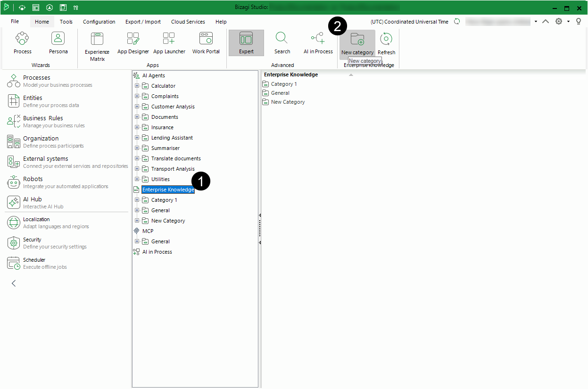Viewport: 588px width, 389px height.
Task: Expand Category 1 under Enterprise Knowledge tree
Action: pyautogui.click(x=137, y=200)
